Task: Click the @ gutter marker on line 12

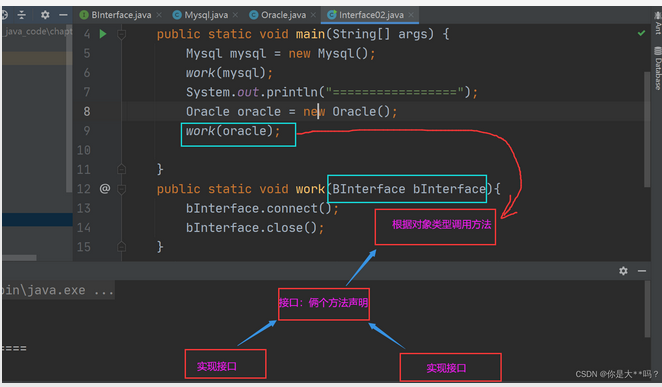Action: point(105,188)
